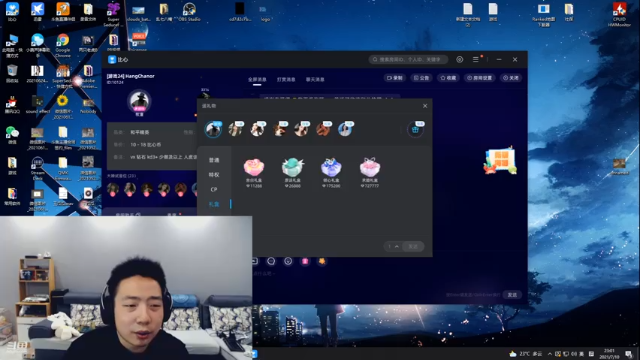Choose the white-pink gift box priced 727777
The width and height of the screenshot is (640, 360).
click(370, 173)
